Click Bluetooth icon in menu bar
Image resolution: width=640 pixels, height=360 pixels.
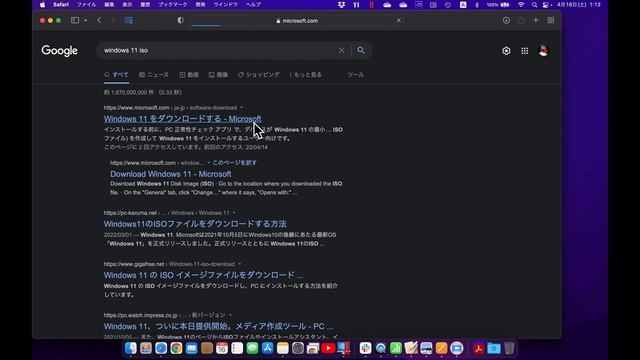pyautogui.click(x=477, y=4)
